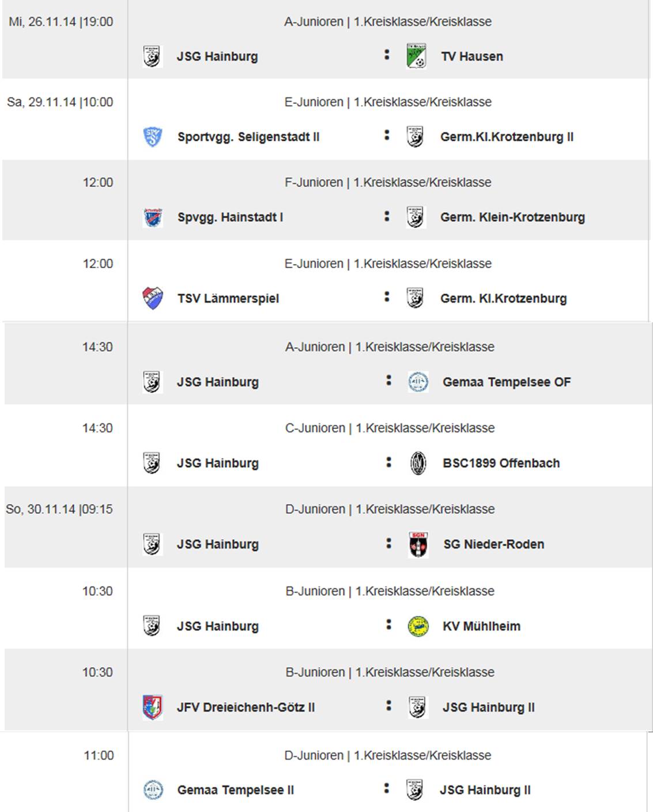The height and width of the screenshot is (812, 653).
Task: Click the C-Junioren league heading
Action: tap(390, 428)
